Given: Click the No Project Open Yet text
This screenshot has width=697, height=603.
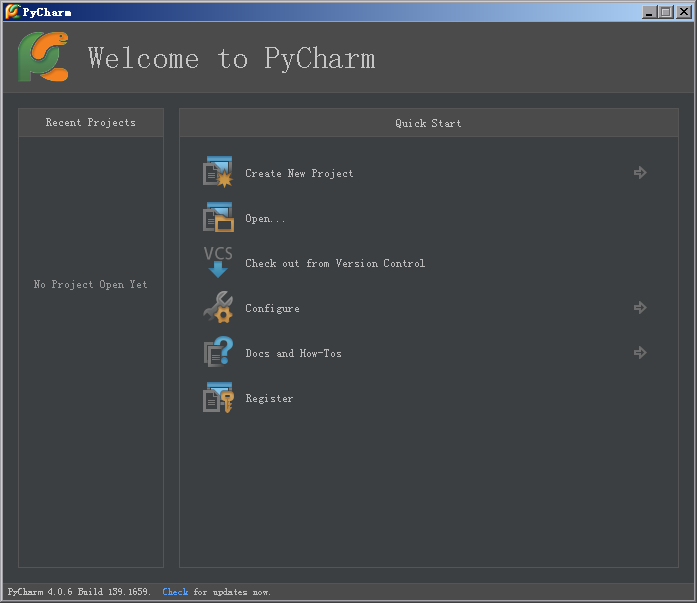Looking at the screenshot, I should pyautogui.click(x=90, y=284).
